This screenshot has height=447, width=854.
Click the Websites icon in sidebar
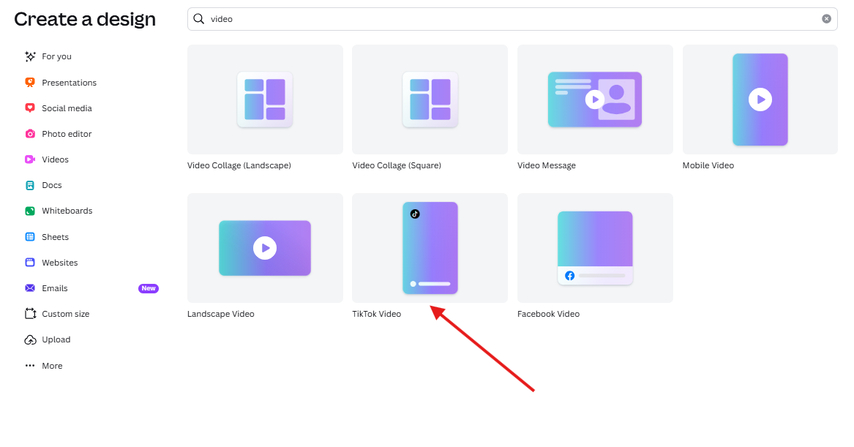[x=30, y=262]
